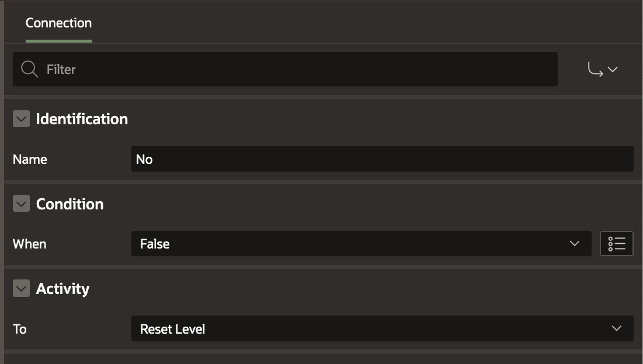Collapse the Condition section with its arrow
This screenshot has height=364, width=643.
(x=21, y=204)
